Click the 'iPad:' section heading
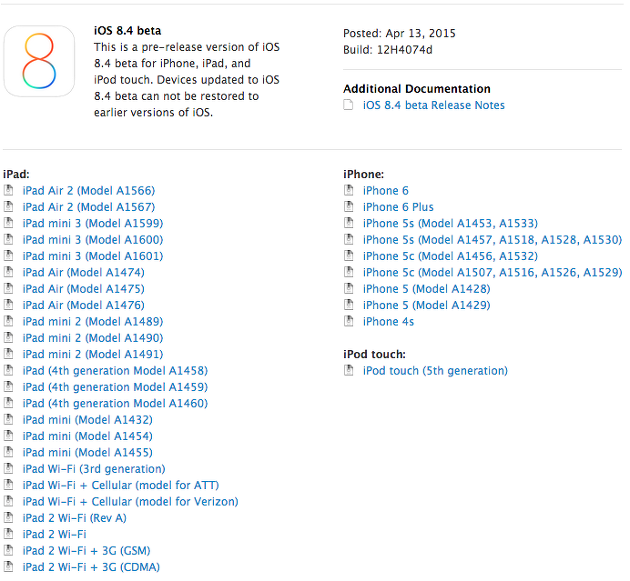 [16, 174]
